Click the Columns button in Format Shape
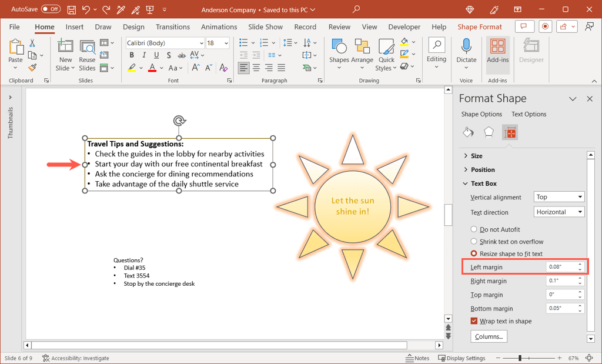The height and width of the screenshot is (364, 602). coord(489,336)
